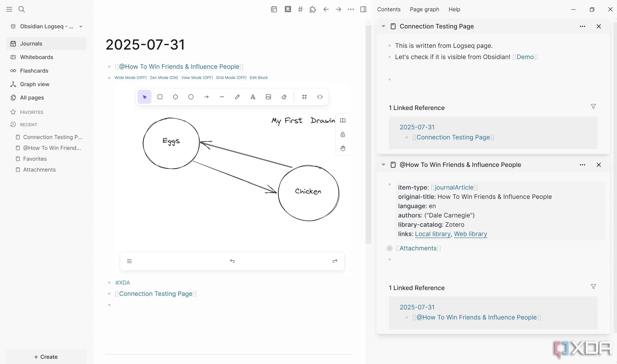Redo the drawing action

point(335,261)
